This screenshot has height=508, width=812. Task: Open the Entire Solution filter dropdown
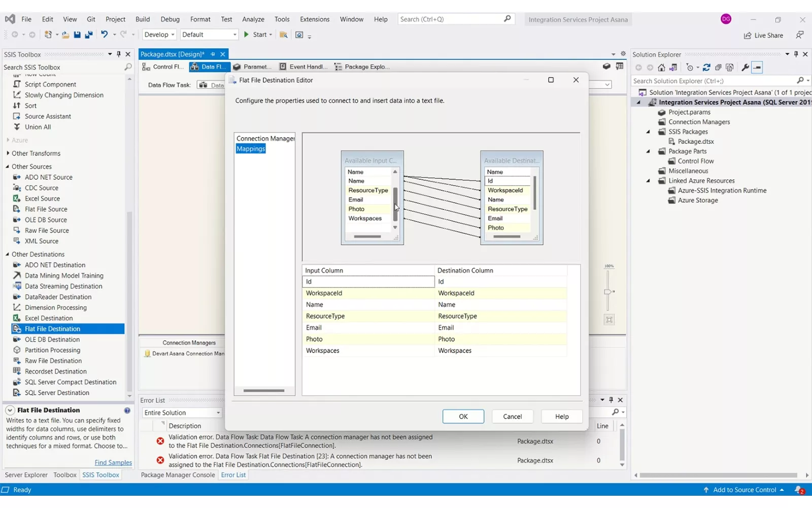[182, 413]
